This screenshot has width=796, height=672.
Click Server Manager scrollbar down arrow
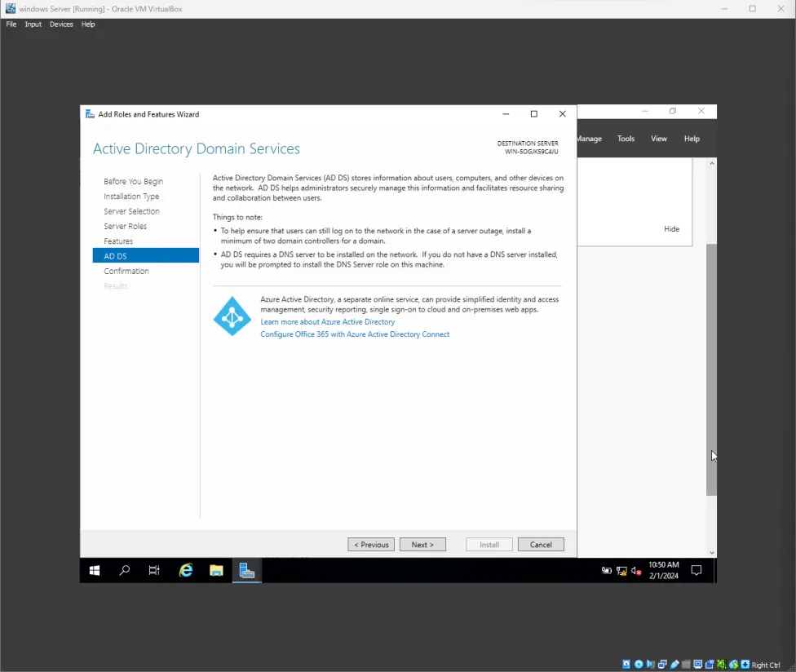coord(712,553)
